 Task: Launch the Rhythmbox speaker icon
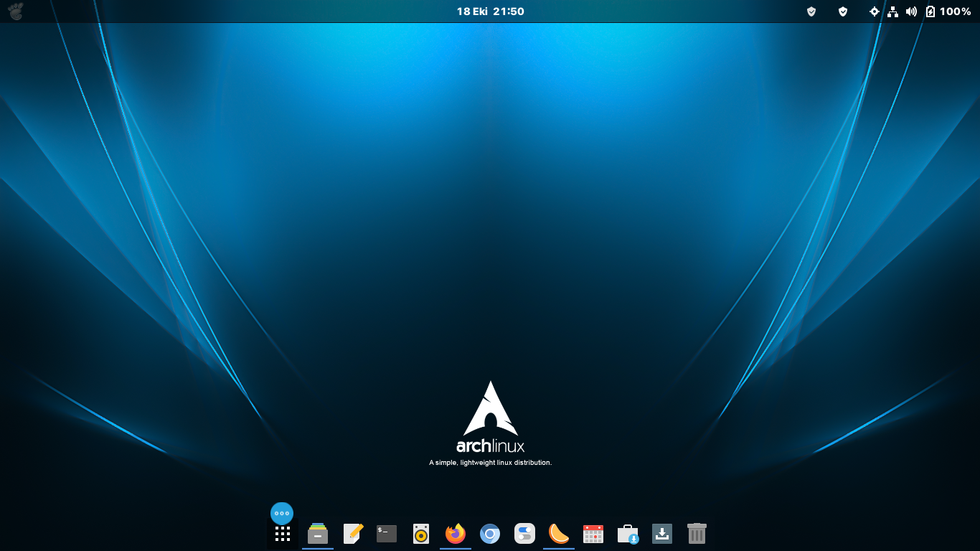(x=421, y=534)
